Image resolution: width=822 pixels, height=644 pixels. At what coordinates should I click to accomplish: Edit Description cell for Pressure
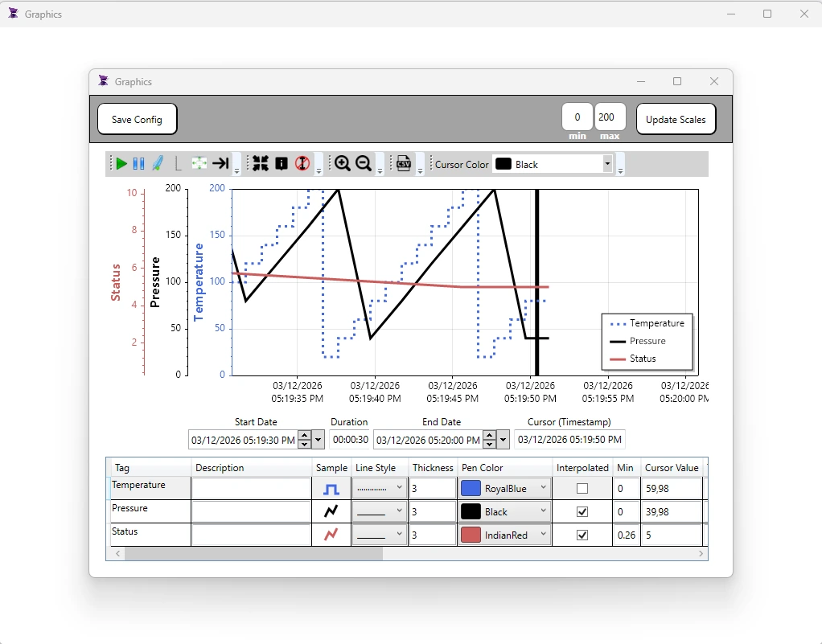(x=252, y=511)
